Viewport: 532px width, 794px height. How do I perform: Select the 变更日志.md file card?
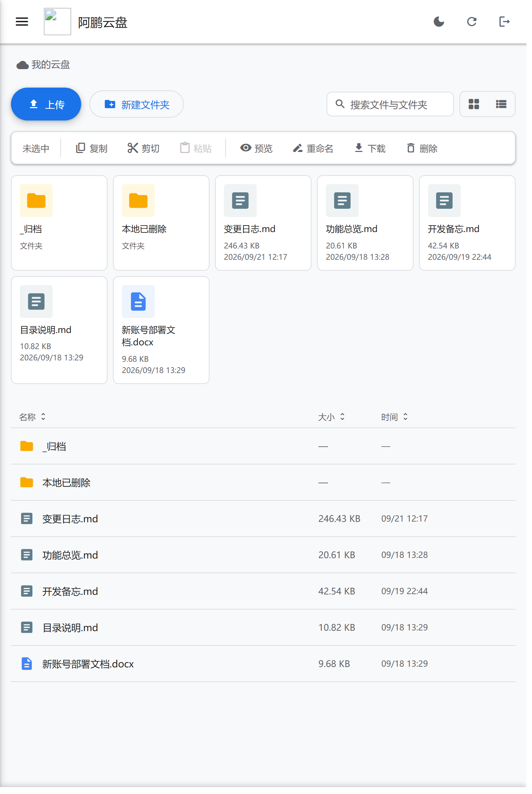tap(263, 223)
